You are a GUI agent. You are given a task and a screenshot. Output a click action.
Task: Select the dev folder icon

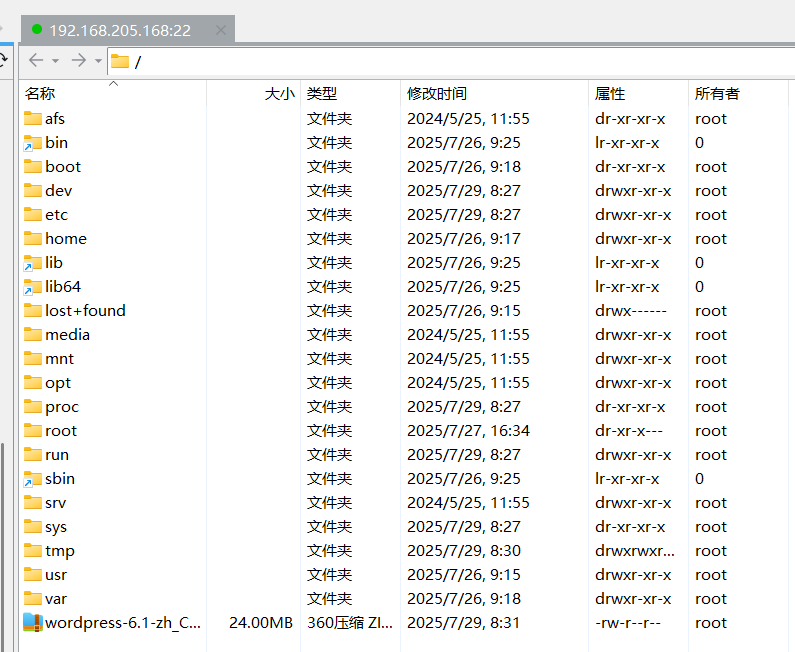pyautogui.click(x=33, y=190)
